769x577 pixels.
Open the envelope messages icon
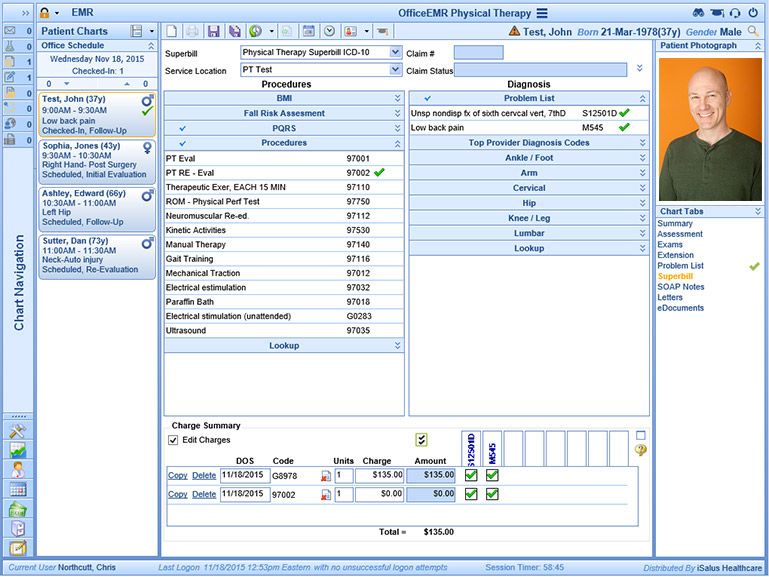point(10,30)
